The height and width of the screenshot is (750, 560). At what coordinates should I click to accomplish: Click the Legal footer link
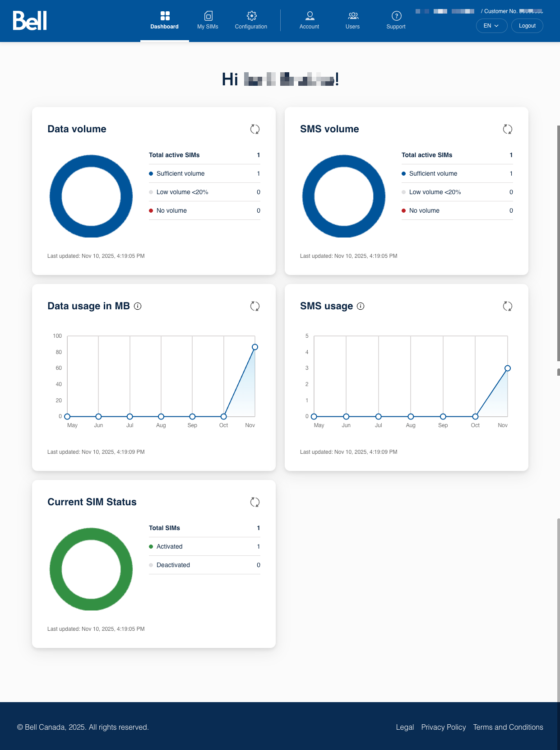tap(405, 727)
